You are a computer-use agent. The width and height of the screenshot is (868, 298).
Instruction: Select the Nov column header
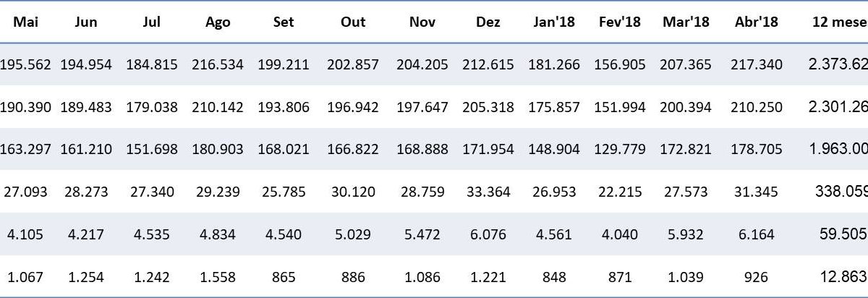[x=422, y=22]
